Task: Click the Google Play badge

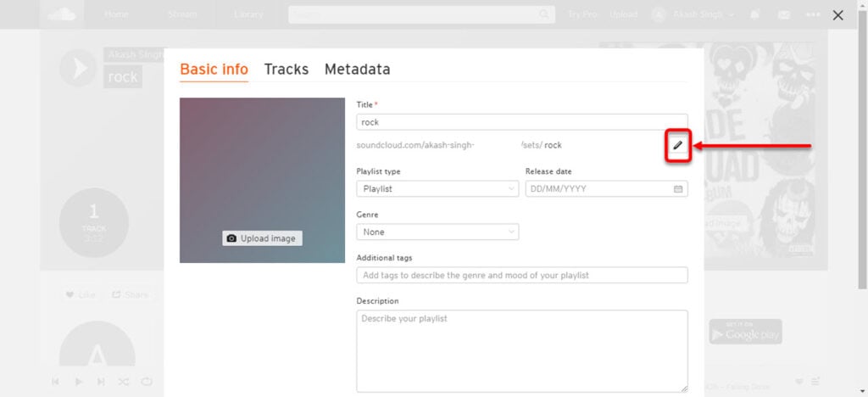Action: (x=746, y=332)
